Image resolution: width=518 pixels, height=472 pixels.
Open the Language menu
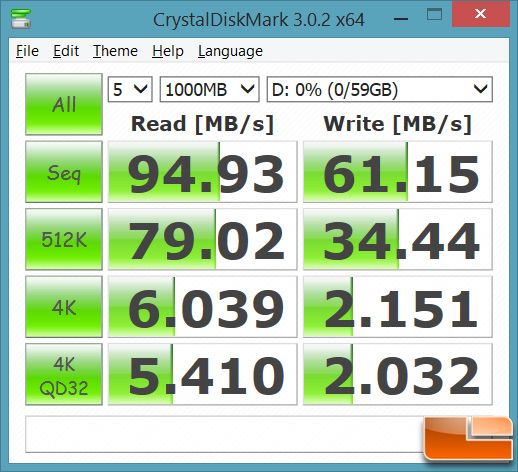[230, 52]
